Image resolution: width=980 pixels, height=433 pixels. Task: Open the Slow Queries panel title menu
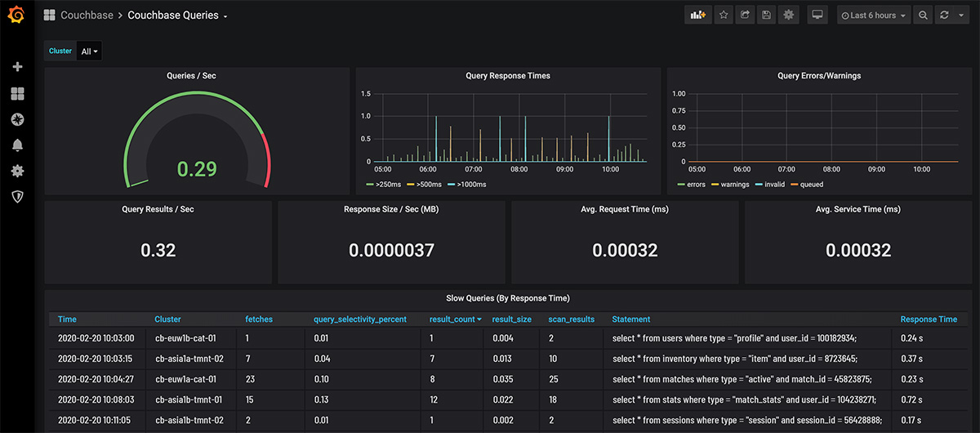[507, 298]
